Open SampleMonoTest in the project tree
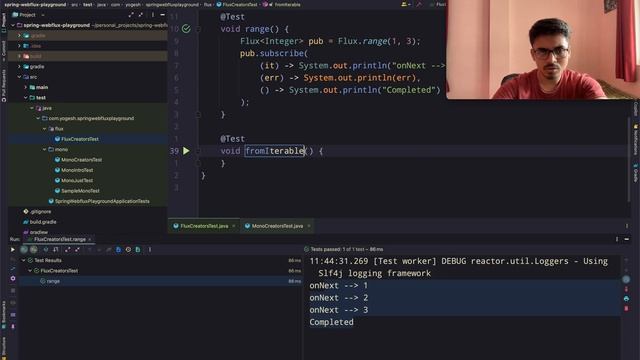640x360 pixels. 80,191
